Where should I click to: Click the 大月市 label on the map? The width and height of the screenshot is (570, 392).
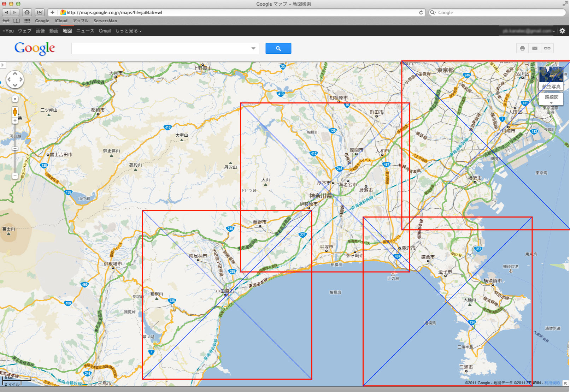(x=116, y=73)
